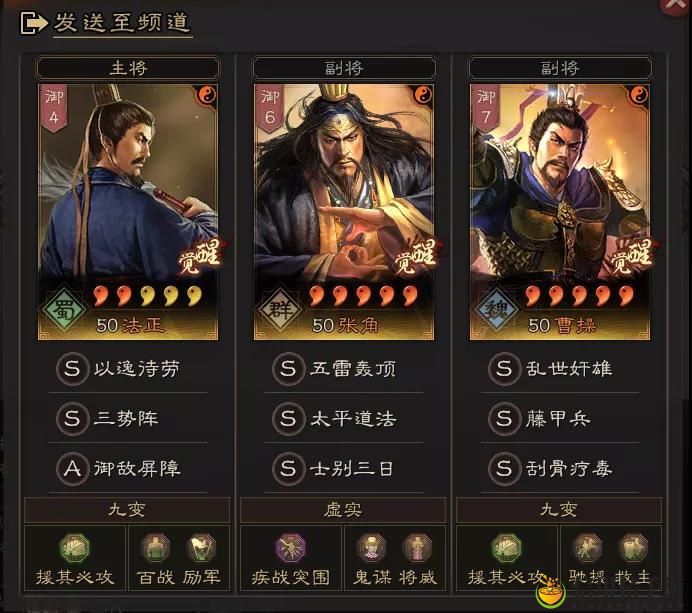Select the 虚实 tactics header under 张角
Screen dimensions: 692x613
[343, 510]
